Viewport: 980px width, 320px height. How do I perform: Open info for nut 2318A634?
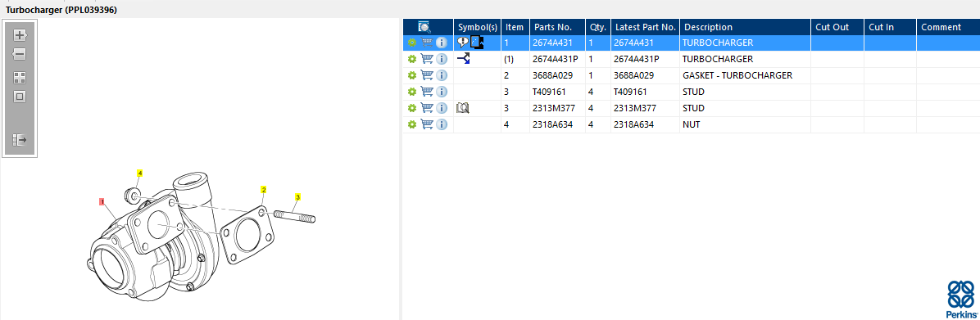pyautogui.click(x=442, y=124)
